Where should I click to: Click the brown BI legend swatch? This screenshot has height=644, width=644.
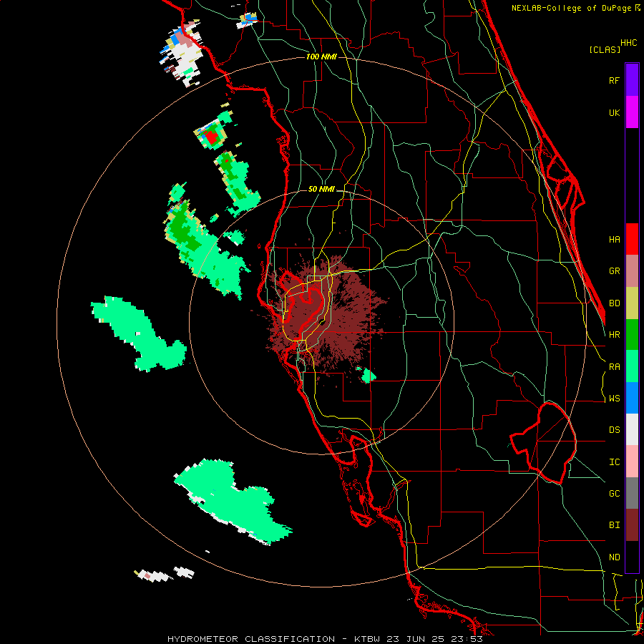[632, 525]
